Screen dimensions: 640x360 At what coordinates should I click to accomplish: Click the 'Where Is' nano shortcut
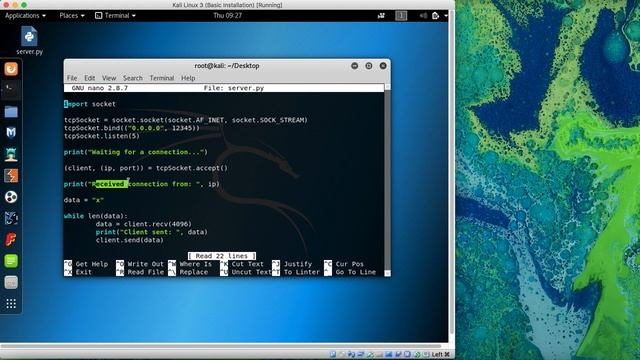pos(190,264)
